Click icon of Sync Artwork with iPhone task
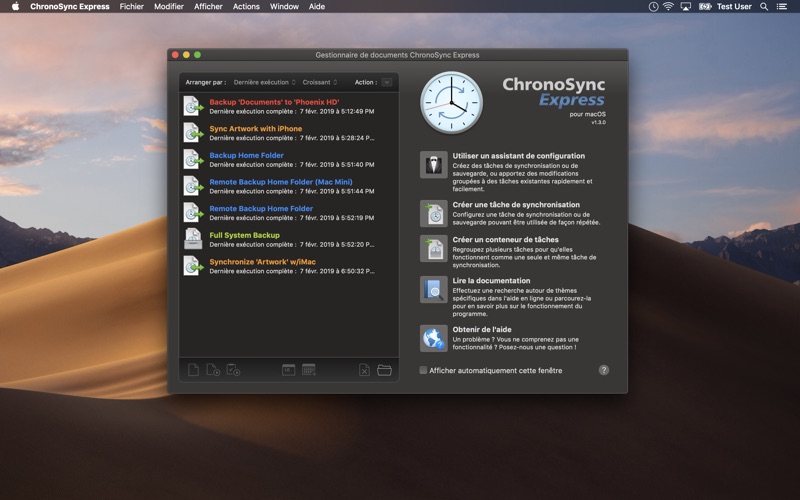 (x=193, y=133)
